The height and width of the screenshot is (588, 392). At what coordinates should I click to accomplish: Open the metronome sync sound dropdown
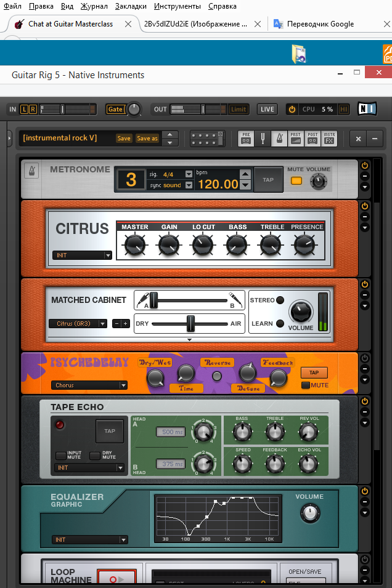pos(189,185)
